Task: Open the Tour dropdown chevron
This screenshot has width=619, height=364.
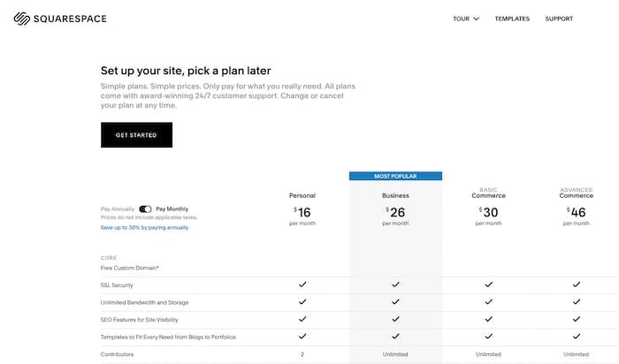Action: coord(477,19)
